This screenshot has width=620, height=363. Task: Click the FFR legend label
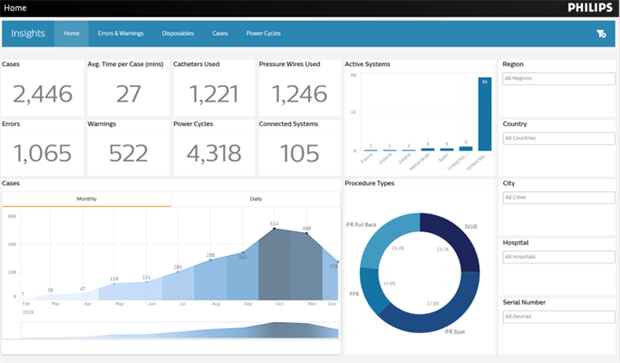354,294
